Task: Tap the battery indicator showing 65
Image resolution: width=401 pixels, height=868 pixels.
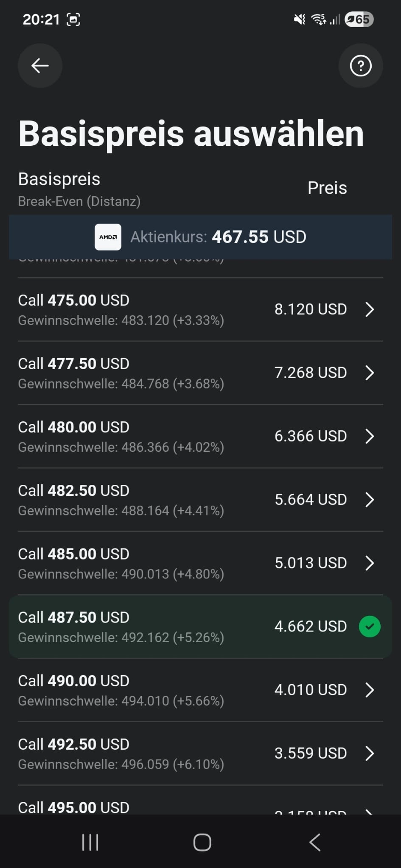Action: (x=359, y=19)
